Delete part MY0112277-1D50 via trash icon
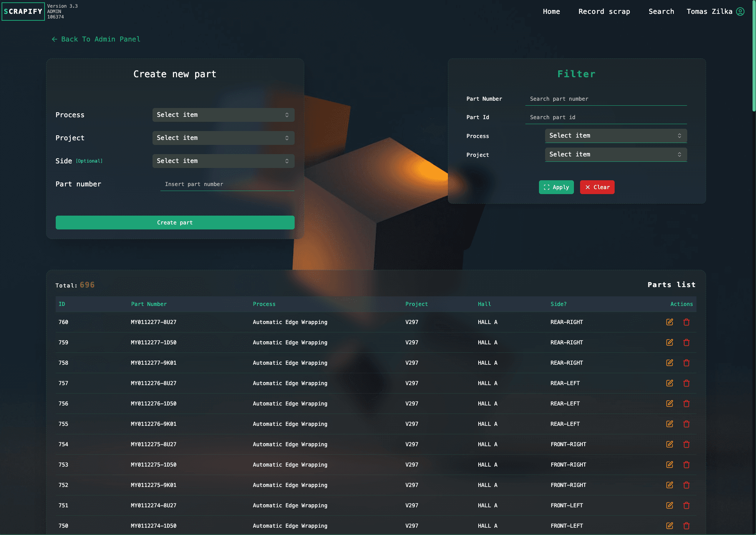Image resolution: width=756 pixels, height=535 pixels. [686, 342]
